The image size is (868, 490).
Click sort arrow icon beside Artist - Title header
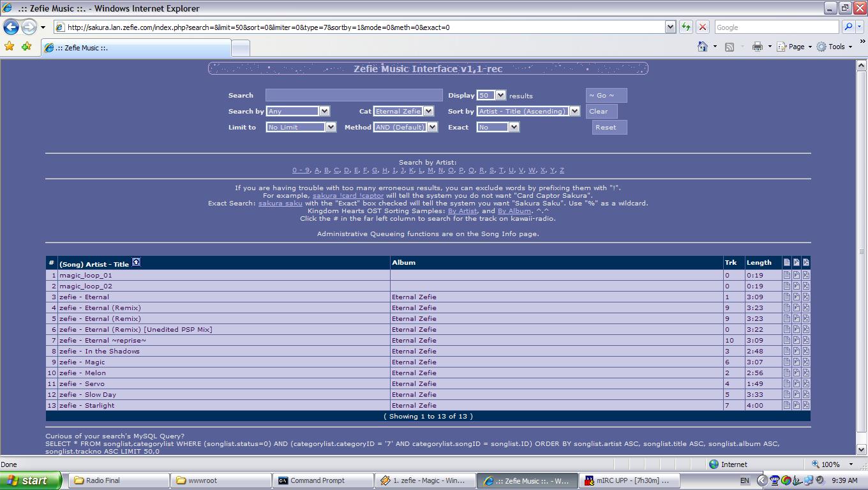136,262
